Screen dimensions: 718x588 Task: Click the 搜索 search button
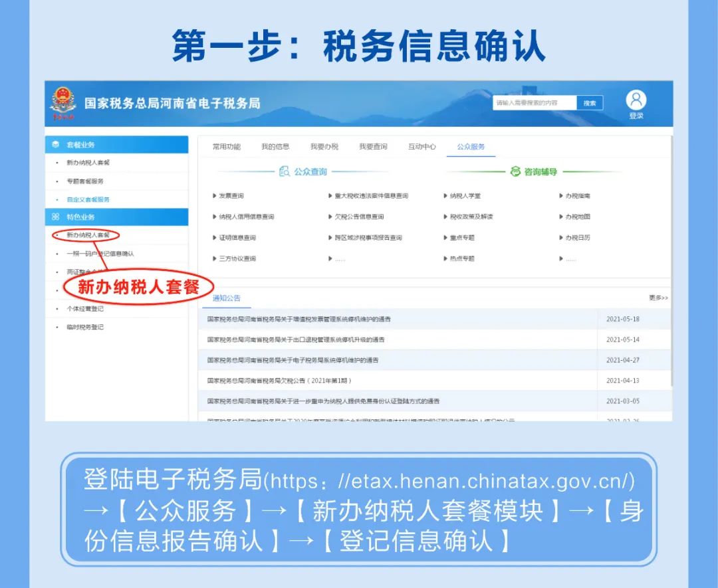pos(590,103)
